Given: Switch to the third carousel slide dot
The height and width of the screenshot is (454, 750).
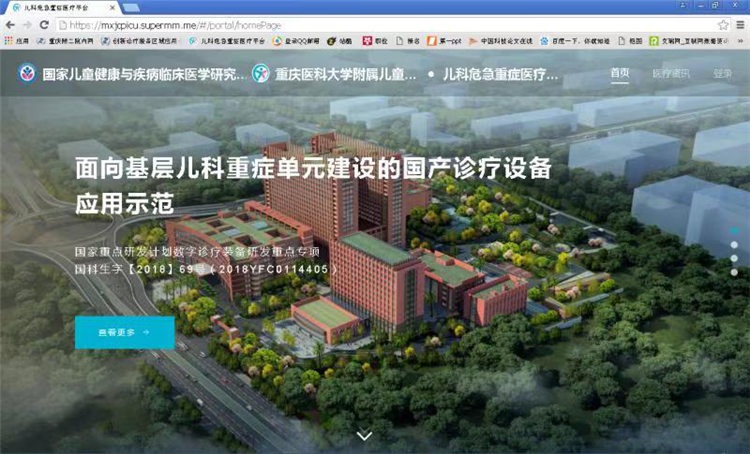Looking at the screenshot, I should pos(734,258).
